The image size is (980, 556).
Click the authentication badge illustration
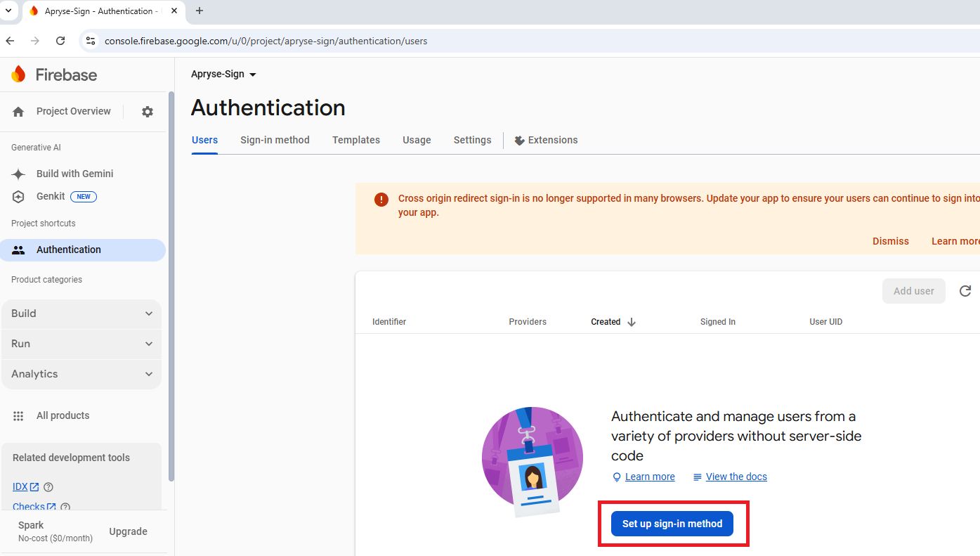point(533,461)
